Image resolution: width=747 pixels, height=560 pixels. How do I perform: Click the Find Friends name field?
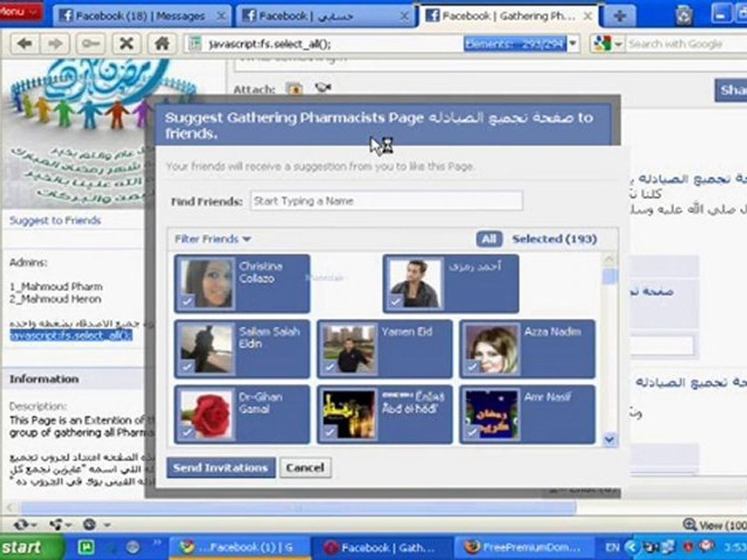click(x=387, y=201)
